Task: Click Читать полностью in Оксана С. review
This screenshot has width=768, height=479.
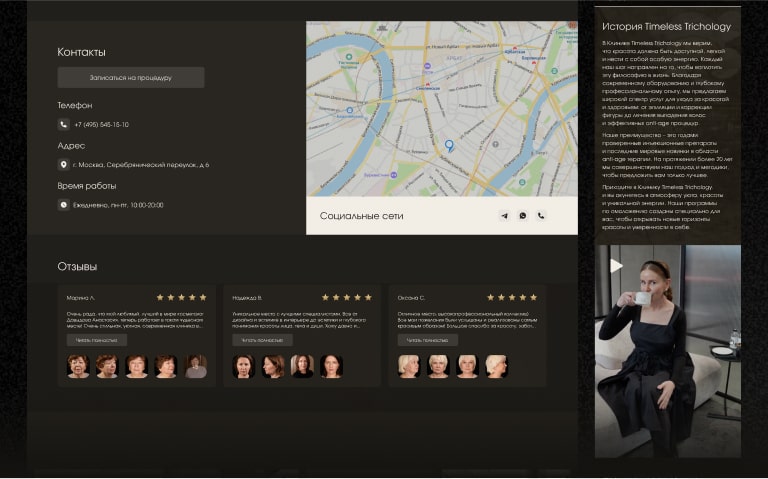Action: 428,340
